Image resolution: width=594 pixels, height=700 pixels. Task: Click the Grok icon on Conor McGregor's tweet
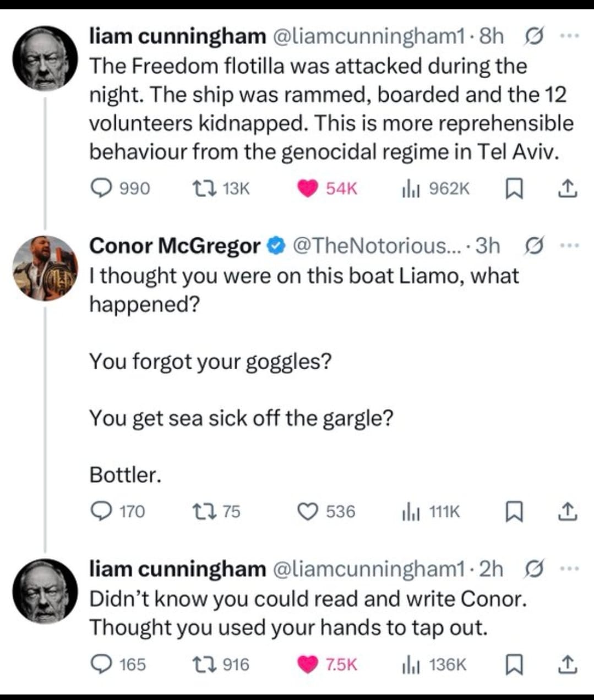pyautogui.click(x=533, y=246)
